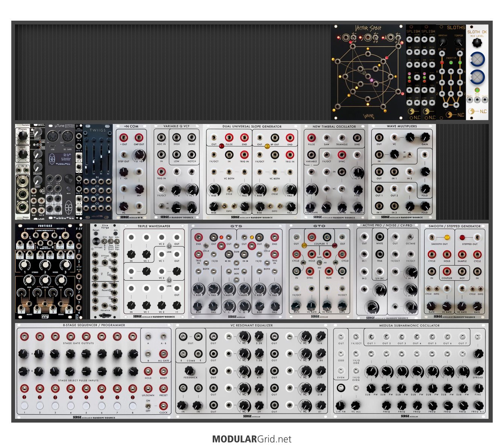504x447 pixels.
Task: Toggle the ON/OFF switch on the sequencer
Action: (148, 406)
